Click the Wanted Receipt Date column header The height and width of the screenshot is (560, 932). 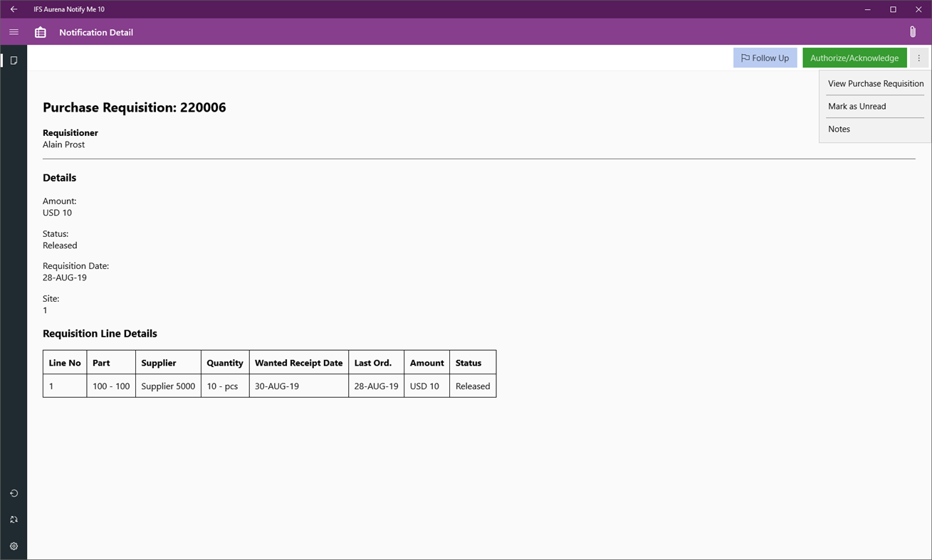[298, 362]
